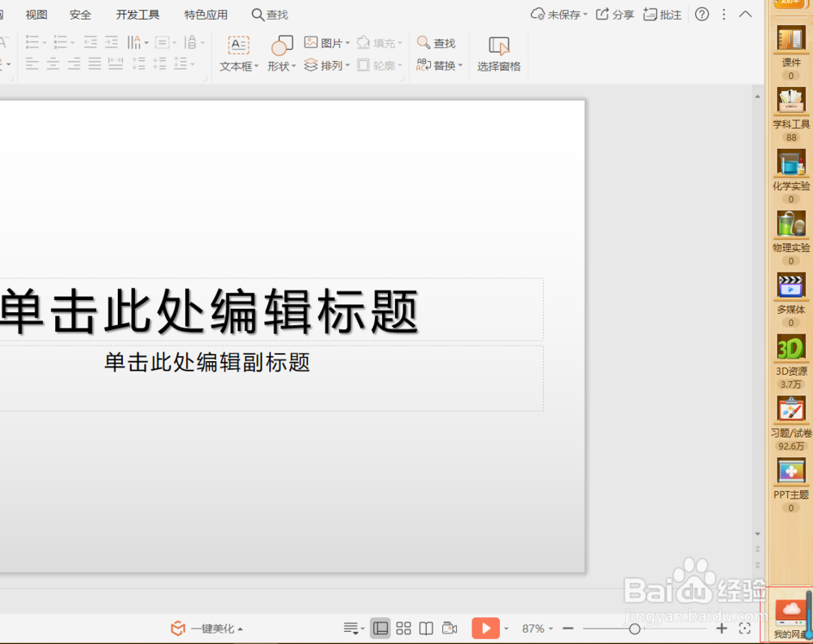The width and height of the screenshot is (813, 644).
Task: Open the 特色应用 menu tab
Action: tap(206, 14)
